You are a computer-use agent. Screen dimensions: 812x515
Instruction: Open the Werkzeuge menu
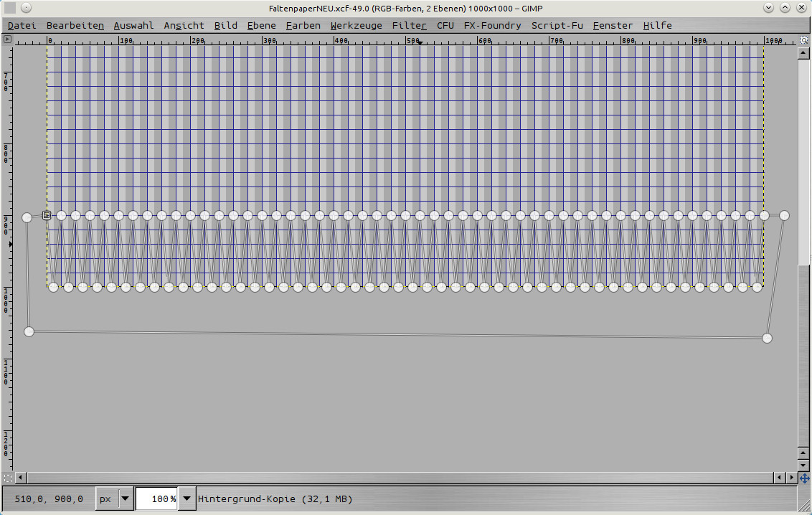[356, 25]
